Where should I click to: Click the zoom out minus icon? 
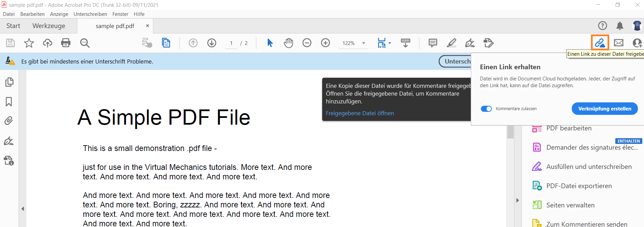point(307,43)
